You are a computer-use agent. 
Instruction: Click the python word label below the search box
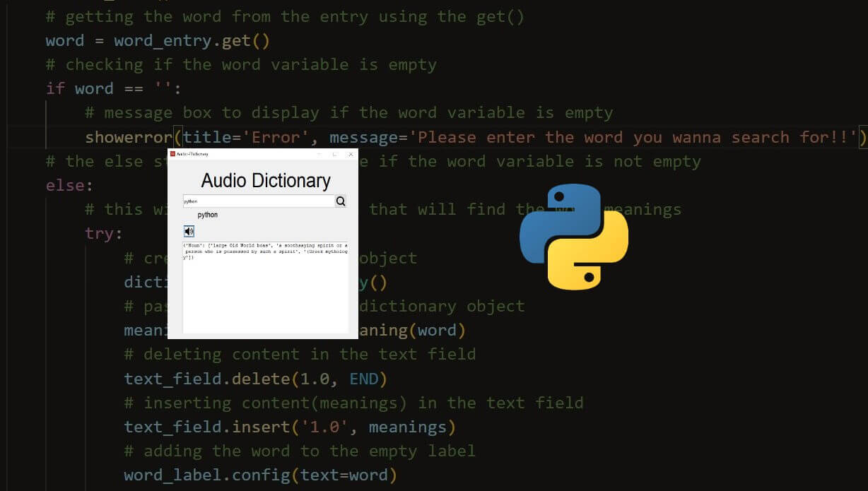click(208, 214)
